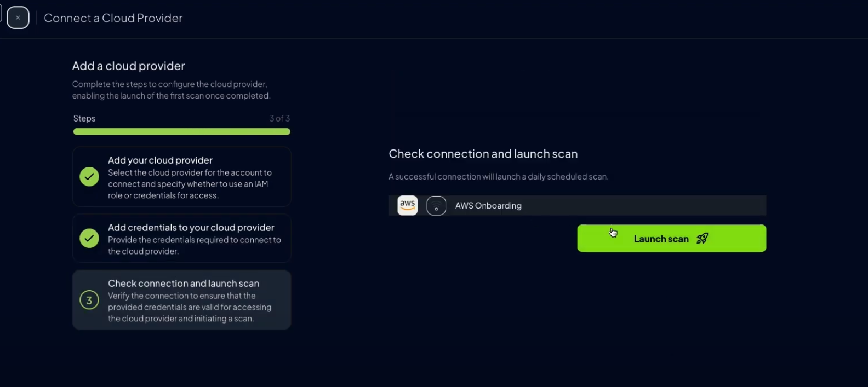
Task: Select the AWS Onboarding provider row
Action: (577, 205)
